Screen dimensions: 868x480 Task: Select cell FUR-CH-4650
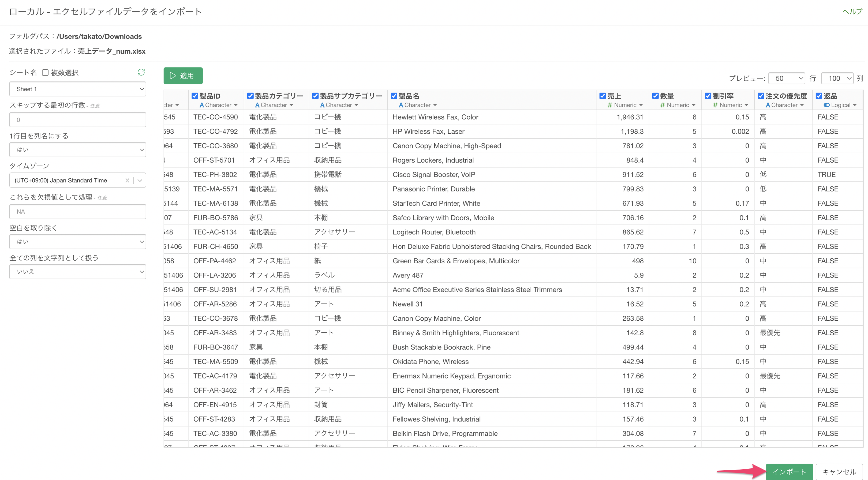(x=216, y=246)
